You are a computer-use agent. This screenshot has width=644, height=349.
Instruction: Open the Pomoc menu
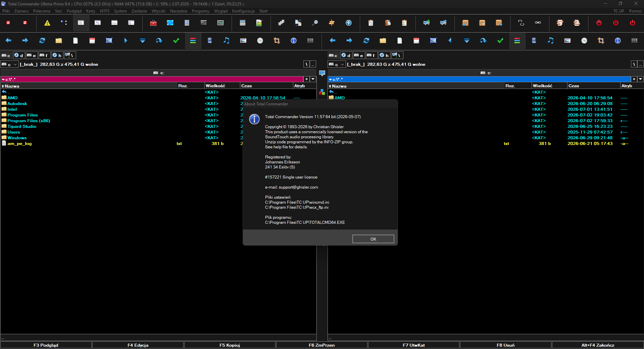point(635,11)
